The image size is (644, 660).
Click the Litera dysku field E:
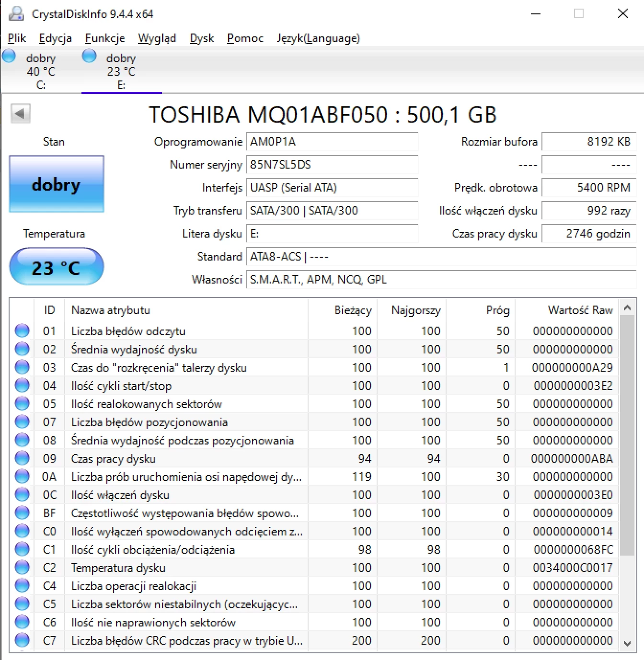point(332,234)
